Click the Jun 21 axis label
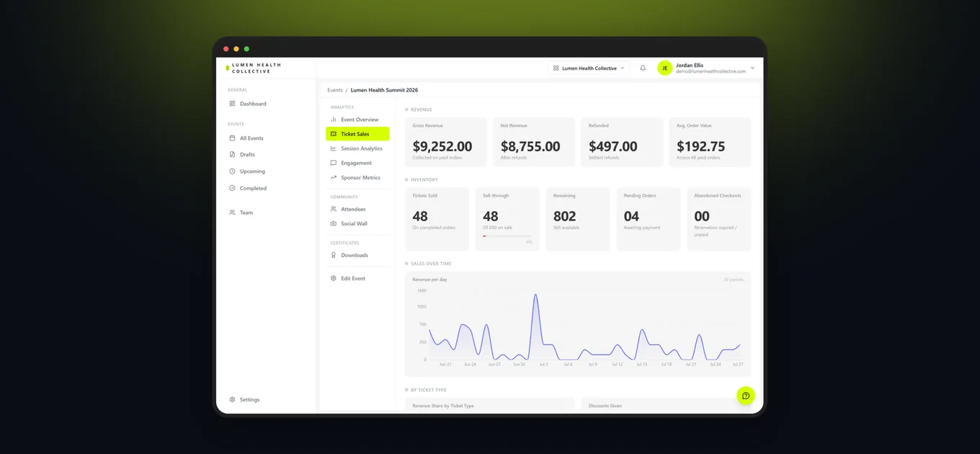 coord(445,365)
